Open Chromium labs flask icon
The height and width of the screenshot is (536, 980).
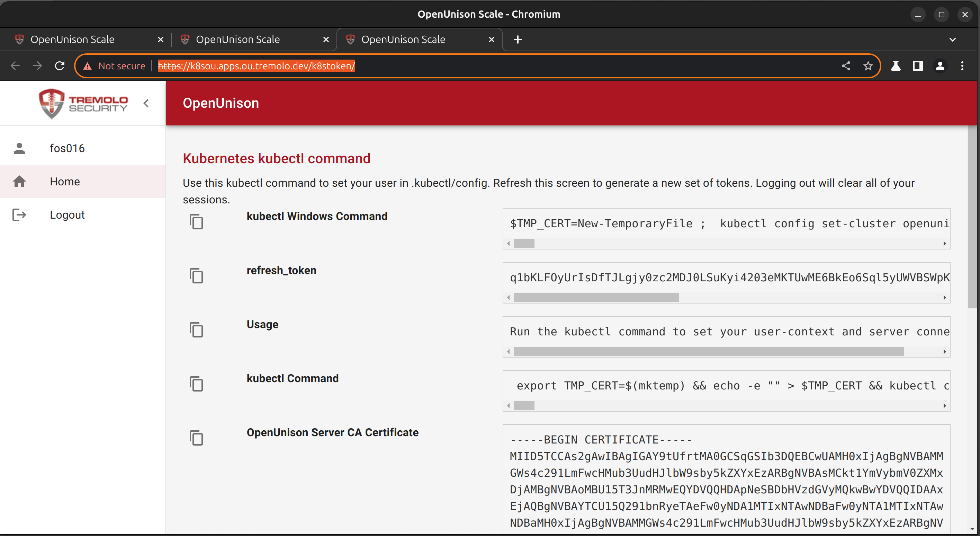click(x=896, y=66)
